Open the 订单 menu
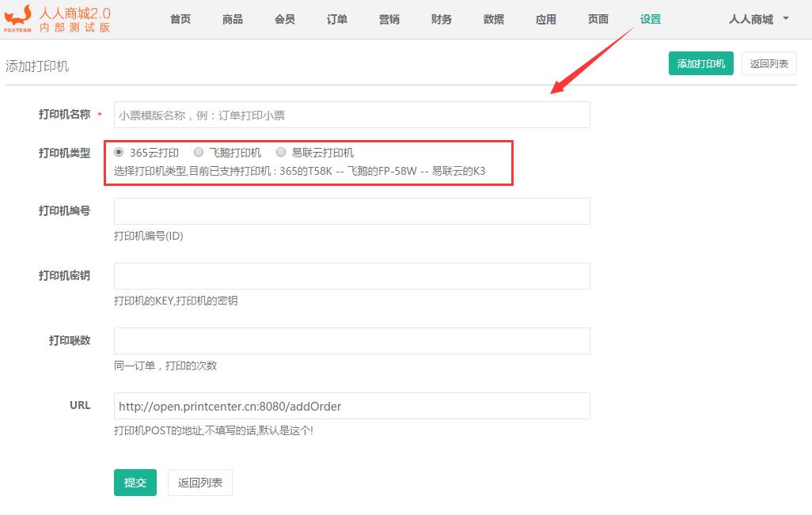The image size is (812, 515). click(x=337, y=19)
